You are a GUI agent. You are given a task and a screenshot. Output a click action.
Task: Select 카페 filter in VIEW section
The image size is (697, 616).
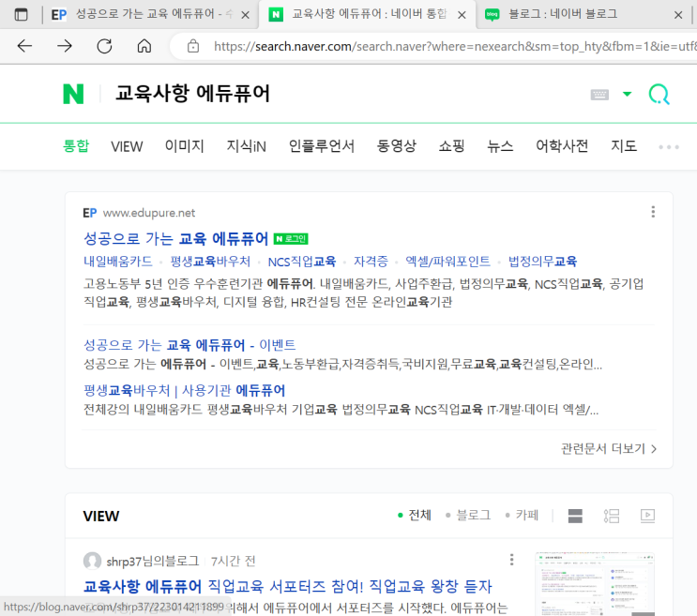pos(522,515)
